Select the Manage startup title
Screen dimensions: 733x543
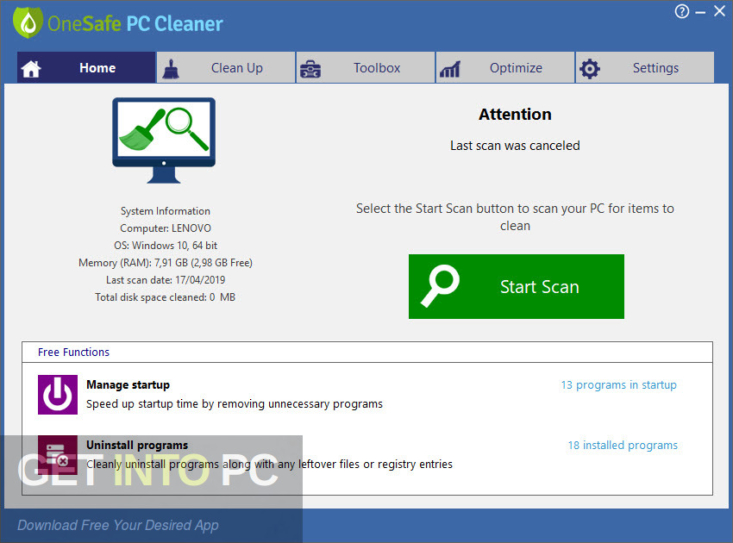coord(128,385)
